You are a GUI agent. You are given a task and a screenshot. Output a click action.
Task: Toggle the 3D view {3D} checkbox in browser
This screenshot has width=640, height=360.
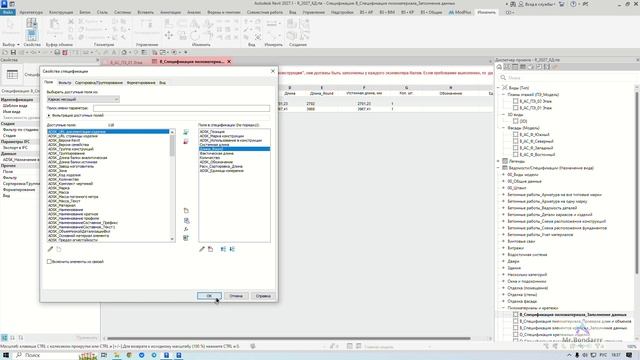pyautogui.click(x=516, y=121)
